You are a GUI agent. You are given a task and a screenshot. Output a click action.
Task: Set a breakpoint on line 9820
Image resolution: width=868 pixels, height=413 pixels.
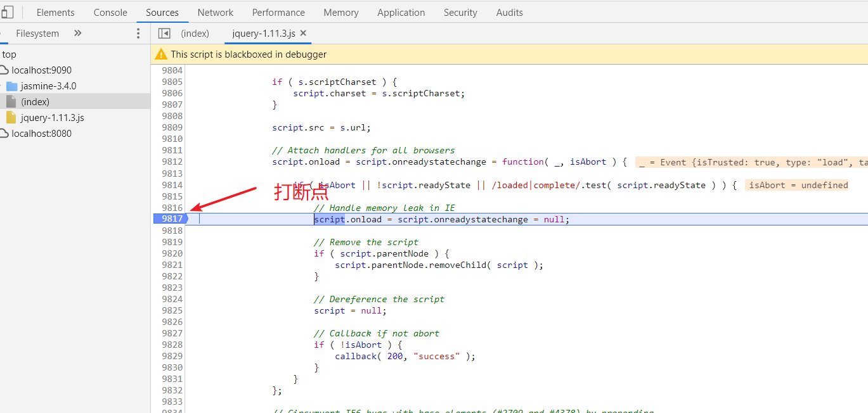pos(172,253)
